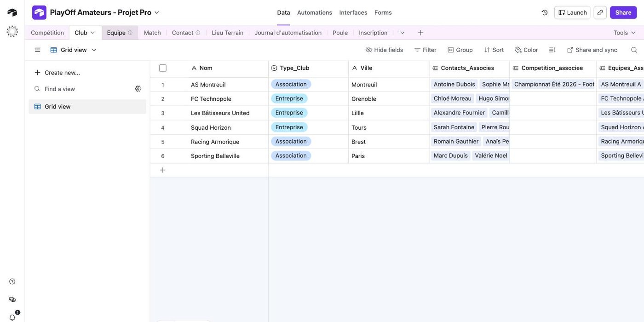Click Equipe tab info icon

[x=130, y=33]
